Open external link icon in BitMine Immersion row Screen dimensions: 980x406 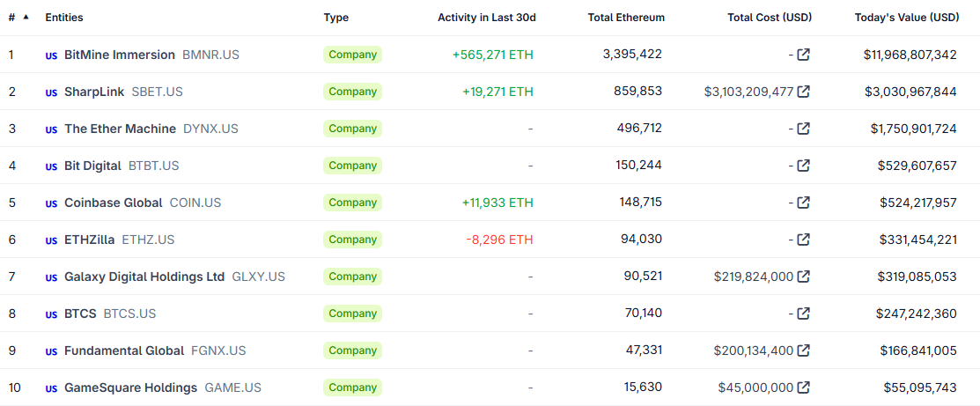click(803, 55)
